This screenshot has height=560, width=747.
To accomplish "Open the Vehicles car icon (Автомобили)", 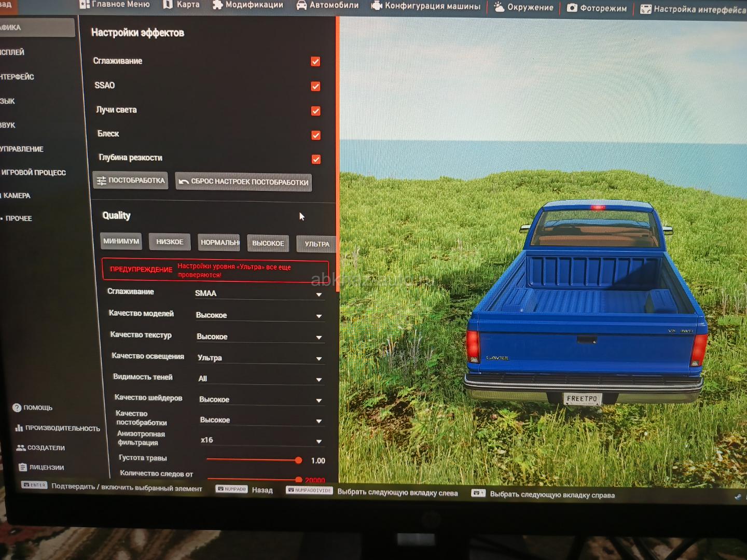I will 301,6.
